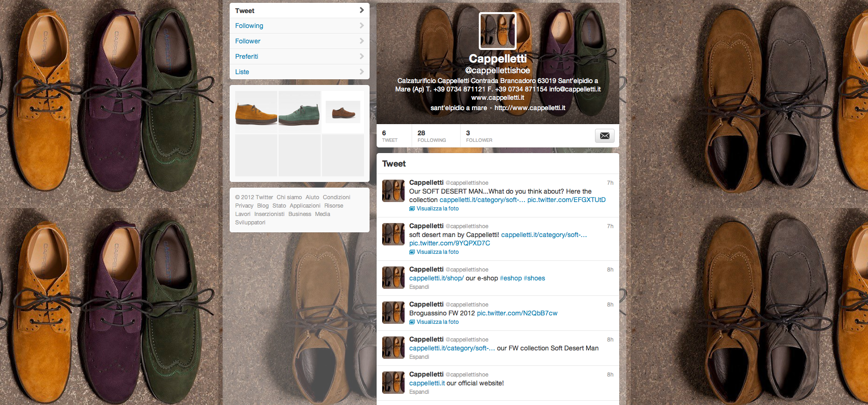Open the Following sidebar menu item
Image resolution: width=868 pixels, height=405 pixels.
tap(300, 26)
